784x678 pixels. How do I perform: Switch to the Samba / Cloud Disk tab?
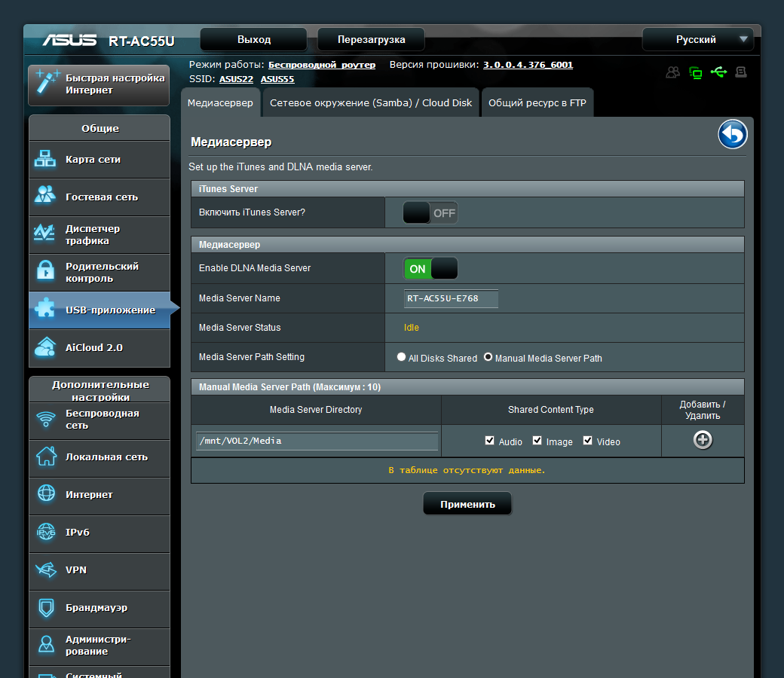tap(371, 103)
